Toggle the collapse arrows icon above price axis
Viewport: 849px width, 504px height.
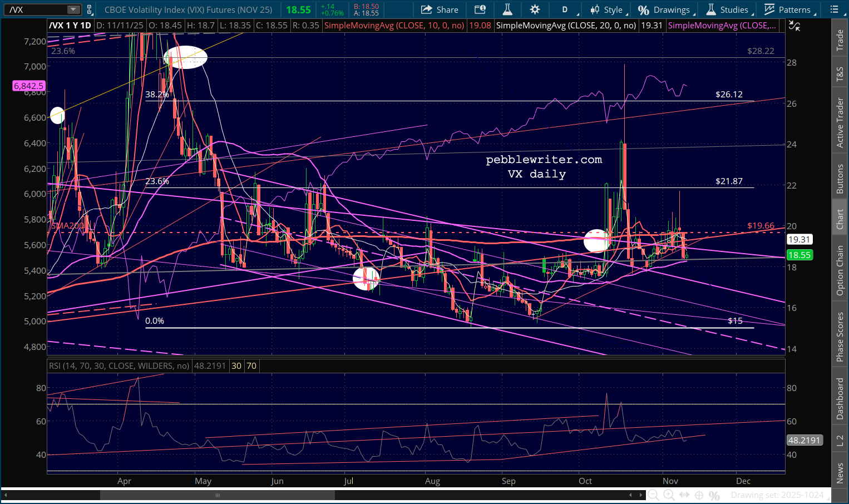click(795, 26)
